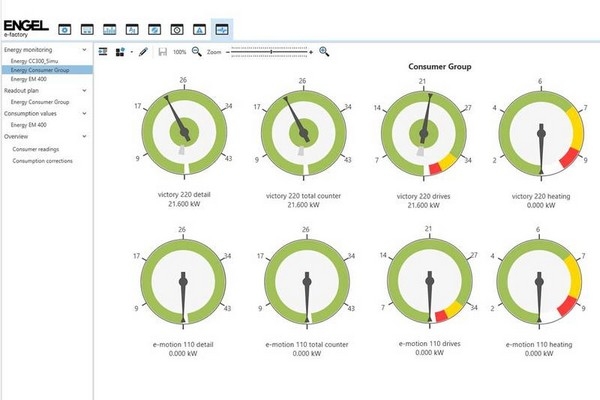Open the bar chart statistics module icon
600x400 pixels.
pyautogui.click(x=109, y=29)
